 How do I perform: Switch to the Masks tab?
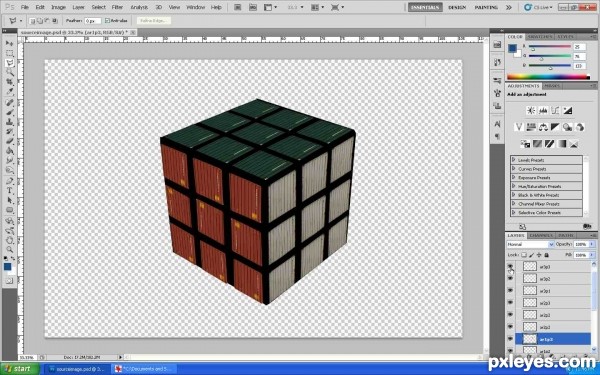552,86
